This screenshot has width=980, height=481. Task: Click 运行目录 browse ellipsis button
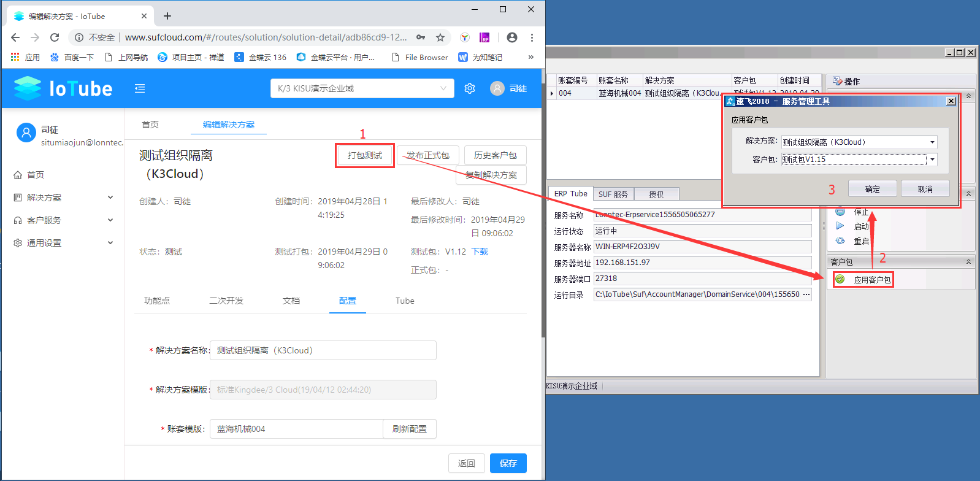pos(806,294)
